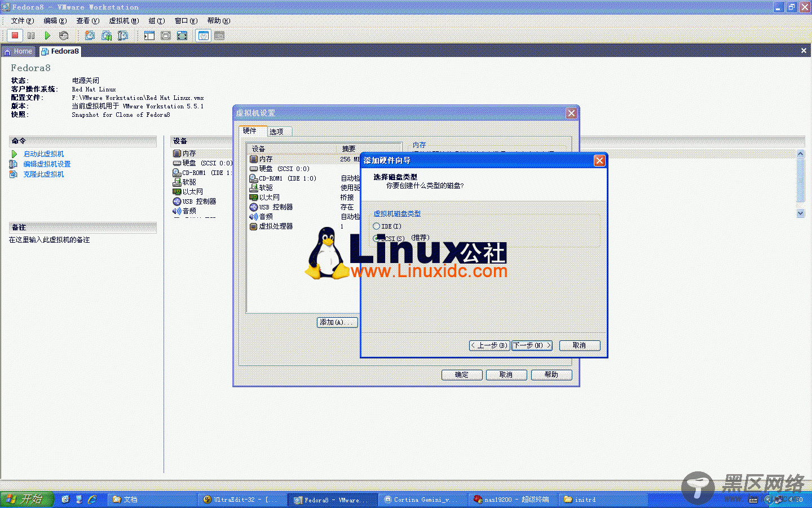Viewport: 812px width, 508px height.
Task: Click the Internet Explorer quick launch icon
Action: tap(92, 500)
